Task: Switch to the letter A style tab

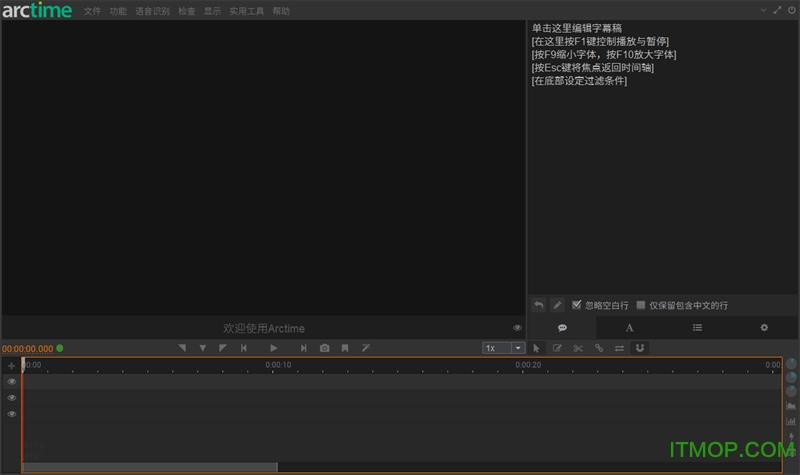Action: [630, 328]
